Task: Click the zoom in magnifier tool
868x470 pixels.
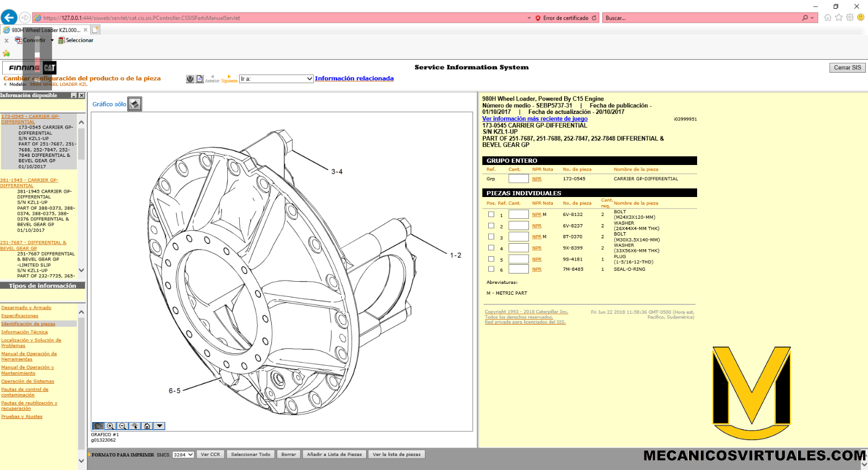Action: pos(111,426)
